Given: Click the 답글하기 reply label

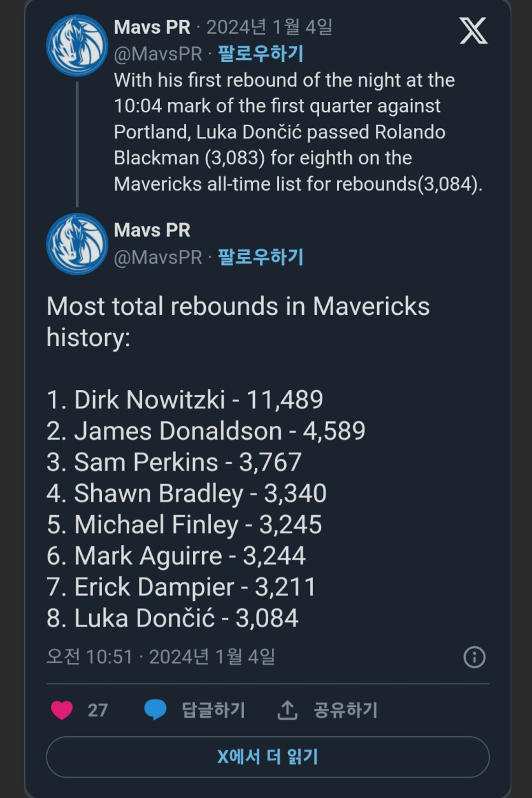Looking at the screenshot, I should click(x=213, y=710).
